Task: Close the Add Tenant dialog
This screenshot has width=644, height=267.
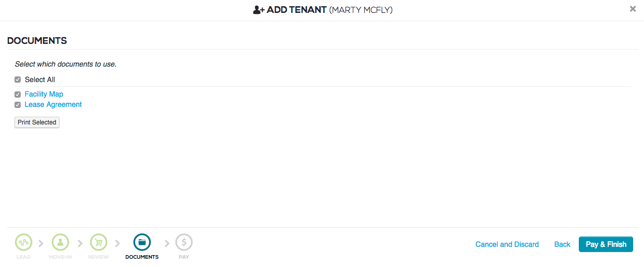Action: (x=633, y=9)
